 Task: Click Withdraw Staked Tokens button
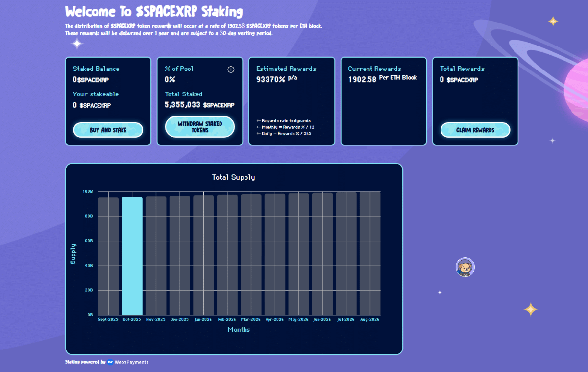pos(200,127)
